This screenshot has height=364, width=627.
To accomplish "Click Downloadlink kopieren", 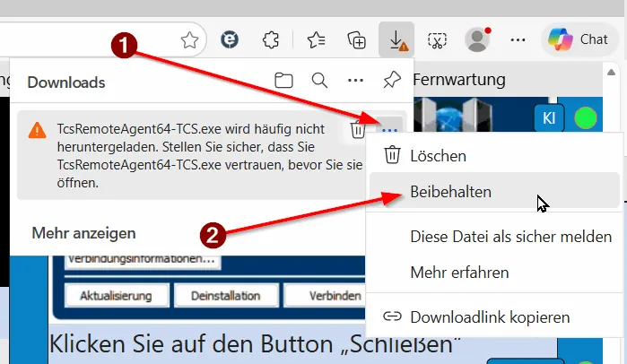I will coord(489,316).
